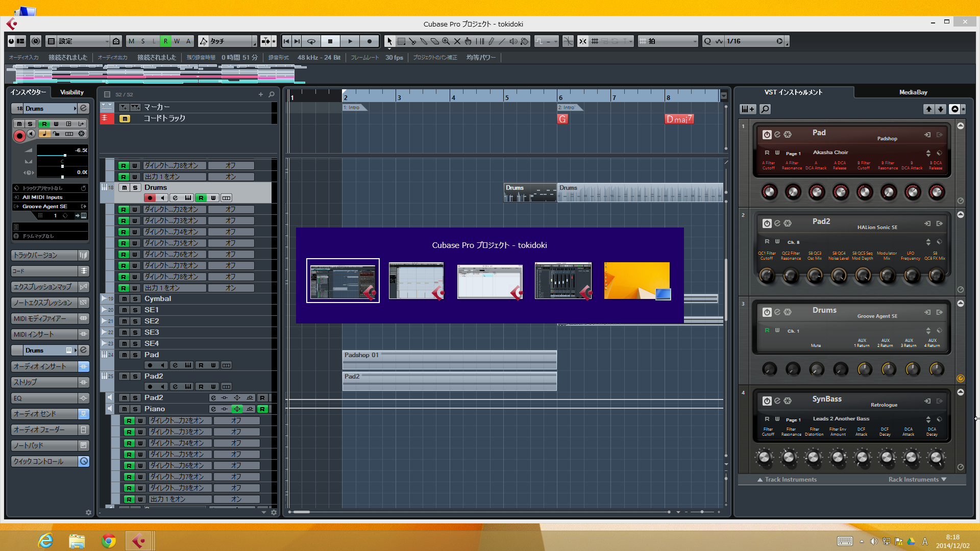Start playback with the Play button

coord(350,41)
